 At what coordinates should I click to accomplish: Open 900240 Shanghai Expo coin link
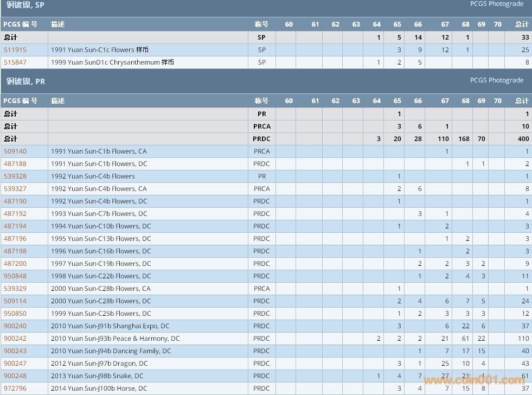click(15, 326)
